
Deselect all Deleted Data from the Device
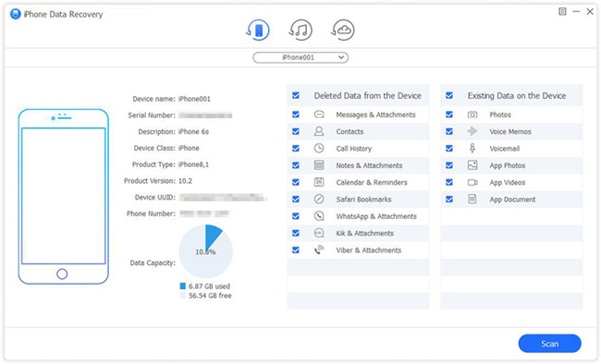[296, 95]
